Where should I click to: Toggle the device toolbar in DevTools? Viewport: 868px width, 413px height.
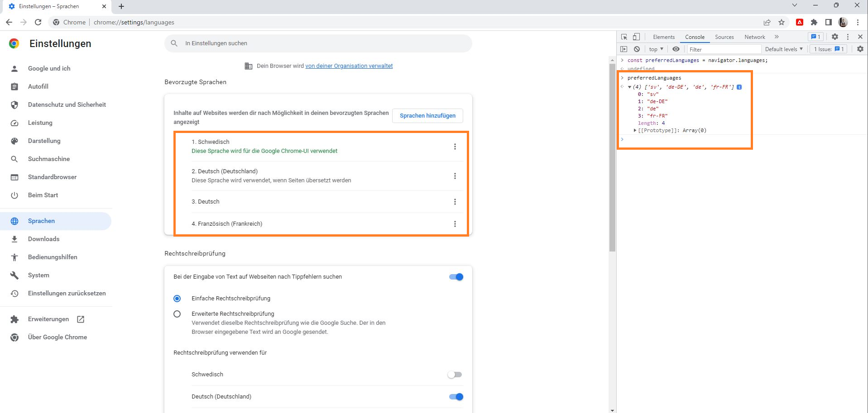(636, 37)
